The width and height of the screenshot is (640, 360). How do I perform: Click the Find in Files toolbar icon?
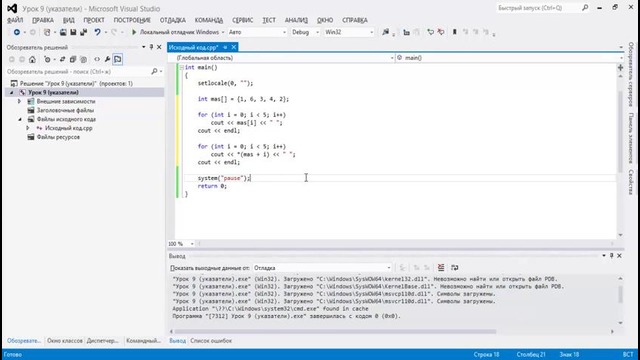pos(386,32)
